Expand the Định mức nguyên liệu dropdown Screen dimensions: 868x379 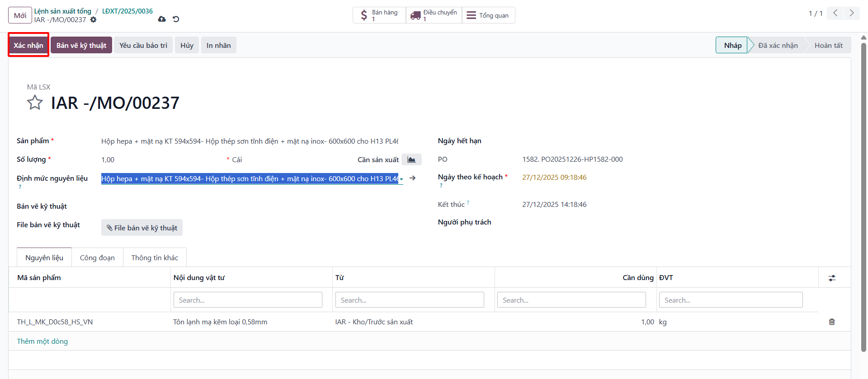pyautogui.click(x=401, y=179)
